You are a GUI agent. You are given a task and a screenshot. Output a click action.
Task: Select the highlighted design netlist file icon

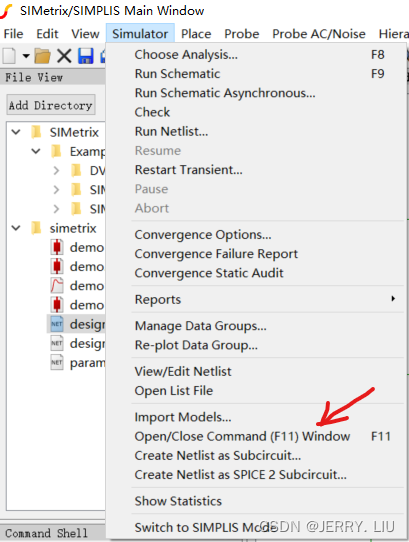click(x=57, y=324)
